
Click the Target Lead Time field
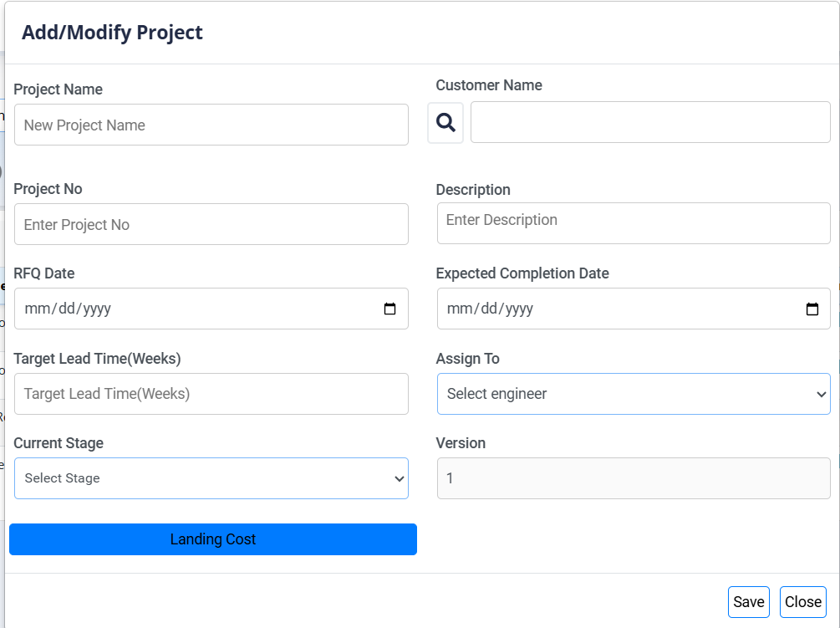click(211, 393)
